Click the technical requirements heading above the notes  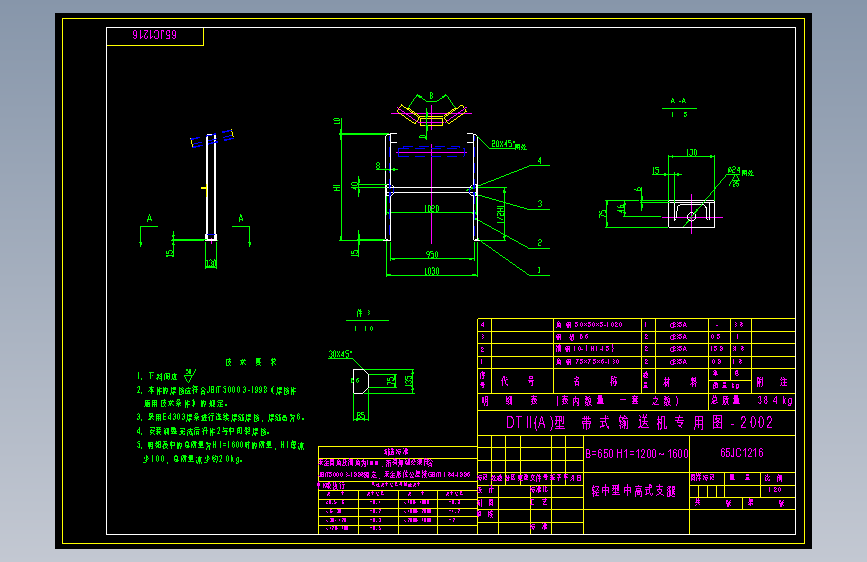click(251, 362)
